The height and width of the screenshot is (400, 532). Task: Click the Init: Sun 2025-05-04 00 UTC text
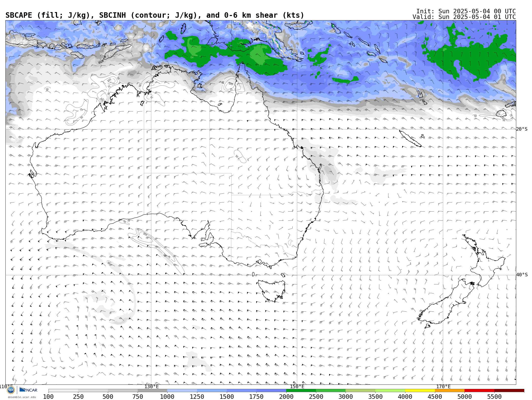[466, 11]
